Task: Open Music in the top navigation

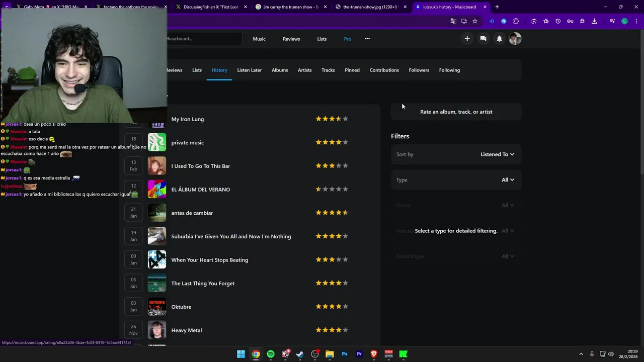Action: pos(259,39)
